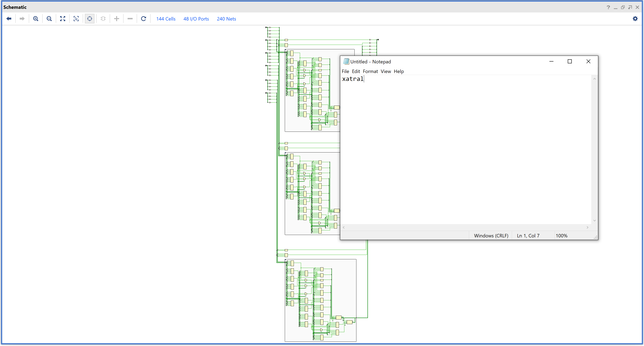This screenshot has height=346, width=644.
Task: Click the Schematic panel help question mark
Action: click(608, 7)
